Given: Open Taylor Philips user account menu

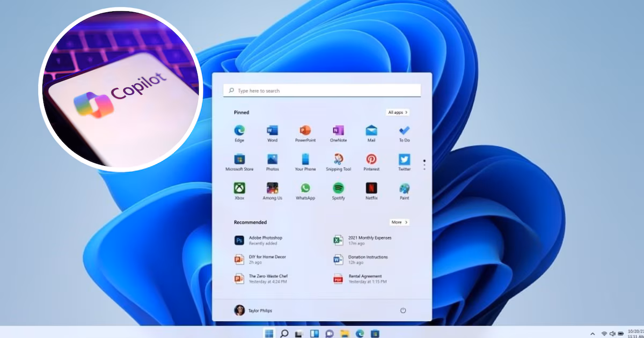Looking at the screenshot, I should tap(254, 310).
